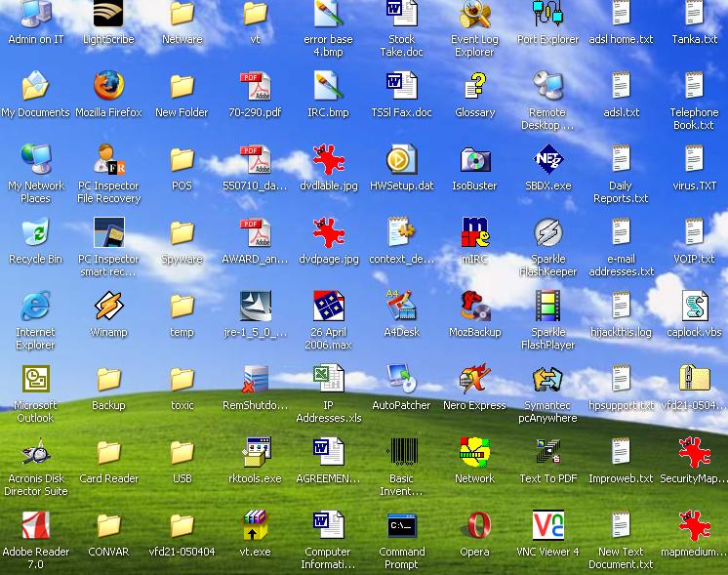Select the Spyware folder
This screenshot has height=575, width=728.
[182, 233]
